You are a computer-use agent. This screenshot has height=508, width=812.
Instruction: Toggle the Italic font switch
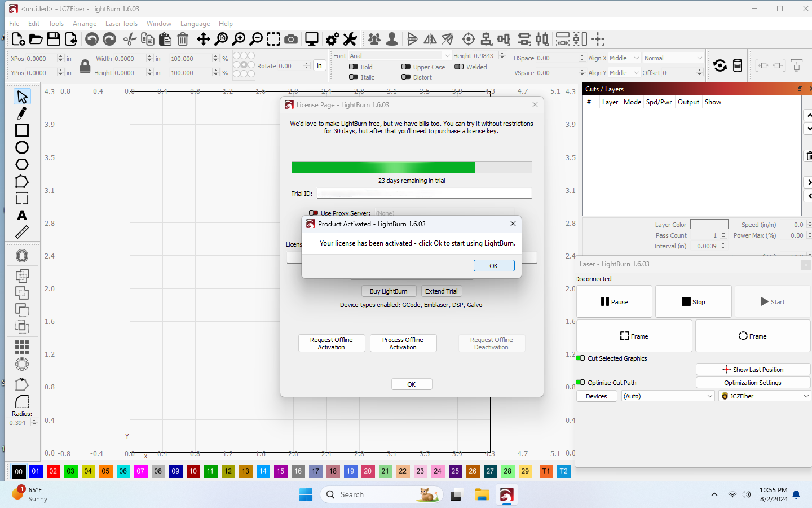pos(354,77)
